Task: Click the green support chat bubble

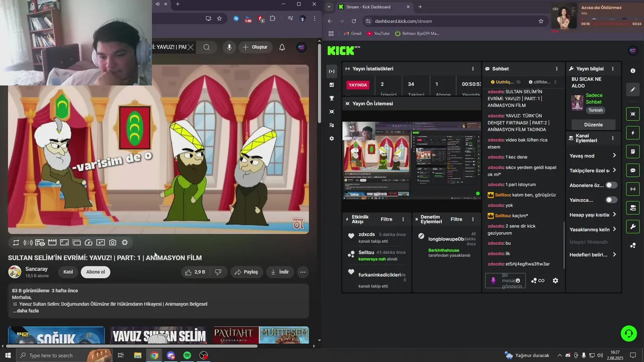Action: click(628, 333)
